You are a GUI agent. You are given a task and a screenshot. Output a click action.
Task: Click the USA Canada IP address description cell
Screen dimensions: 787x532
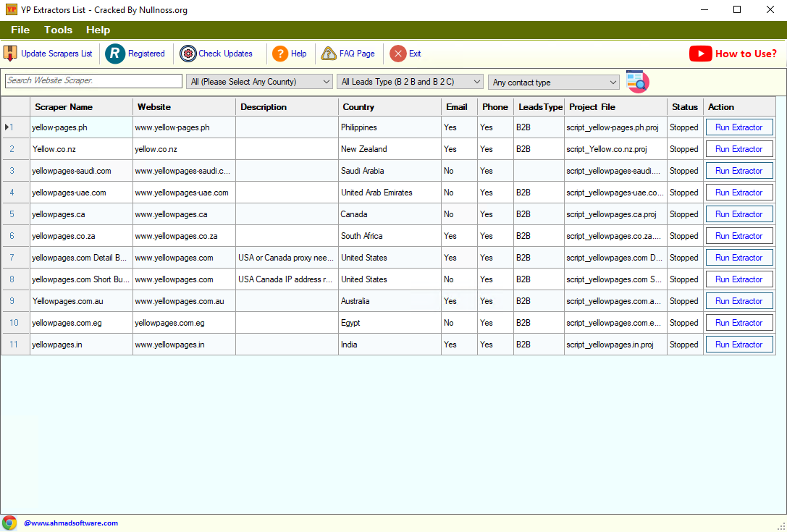coord(287,279)
